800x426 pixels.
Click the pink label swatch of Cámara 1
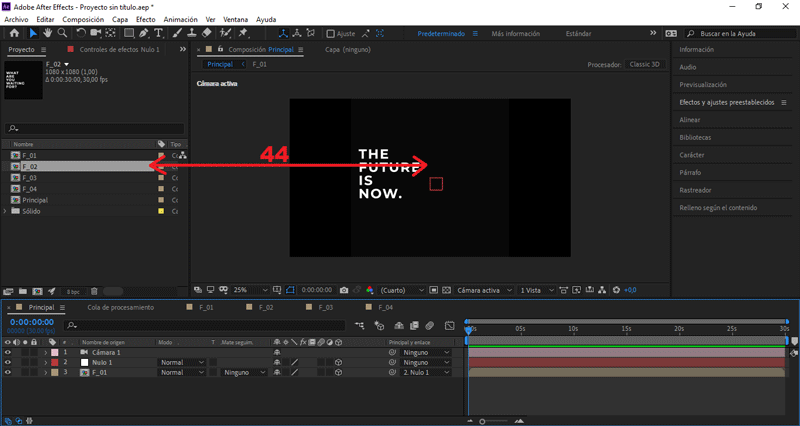coord(55,352)
